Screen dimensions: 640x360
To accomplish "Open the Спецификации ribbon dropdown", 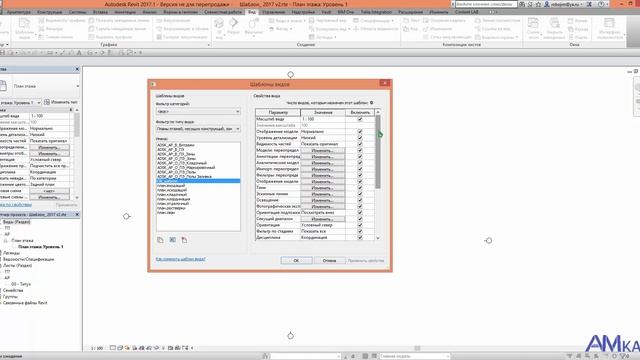I will point(374,20).
